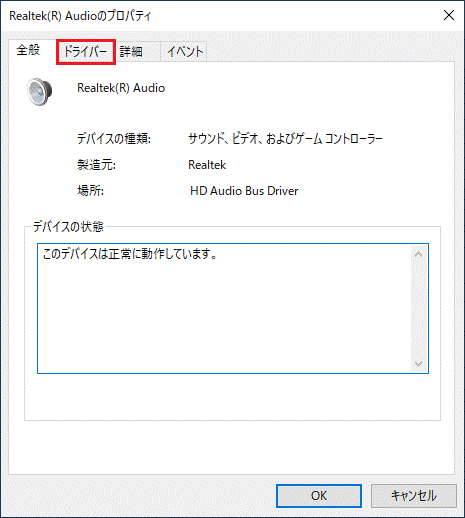Click the デバイスの種類: label
This screenshot has height=518, width=465.
click(114, 139)
